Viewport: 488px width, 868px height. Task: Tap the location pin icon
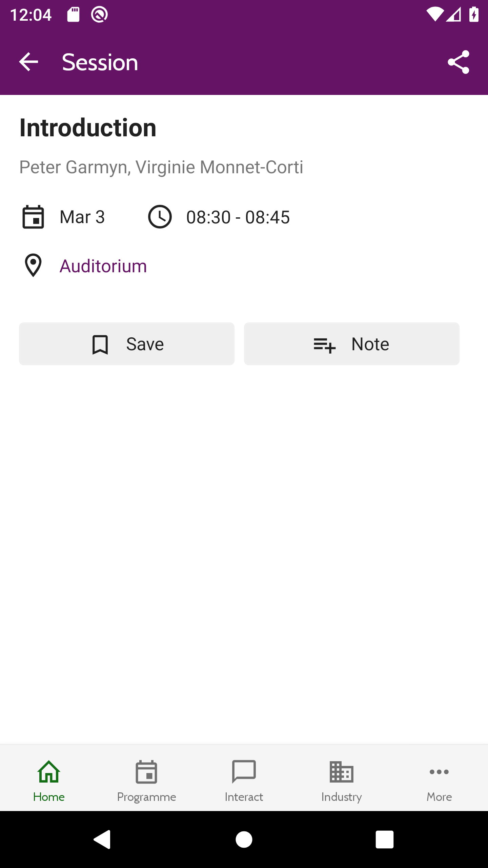pyautogui.click(x=33, y=265)
